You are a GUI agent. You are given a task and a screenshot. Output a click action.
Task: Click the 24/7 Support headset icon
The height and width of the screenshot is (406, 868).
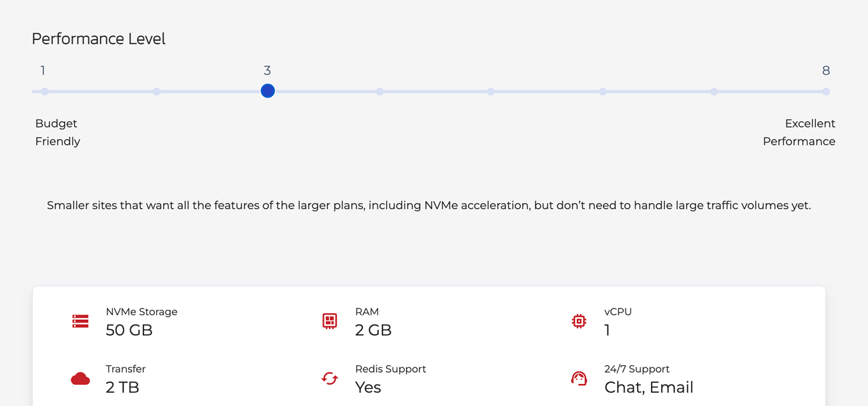coord(579,379)
